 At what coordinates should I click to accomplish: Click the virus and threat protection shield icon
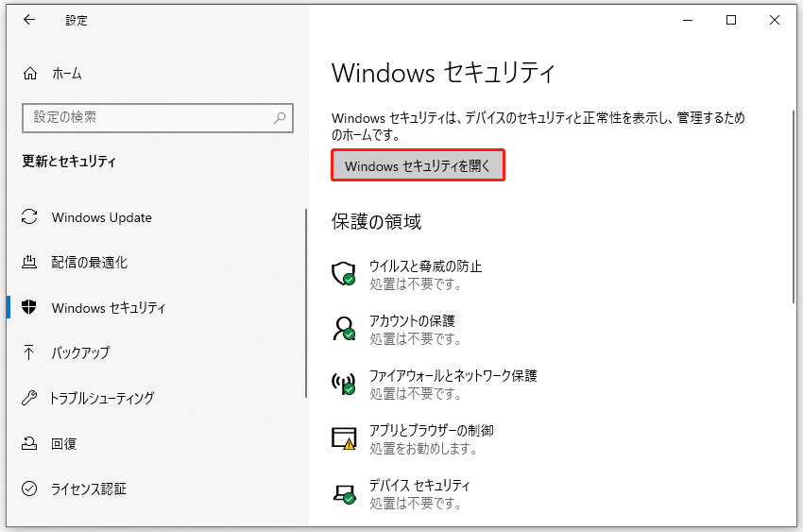coord(344,274)
